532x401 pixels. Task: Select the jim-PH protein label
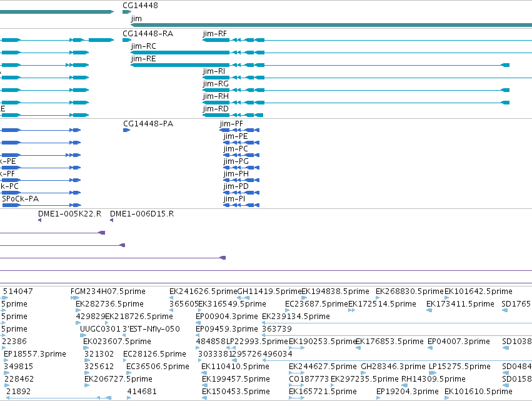point(236,174)
